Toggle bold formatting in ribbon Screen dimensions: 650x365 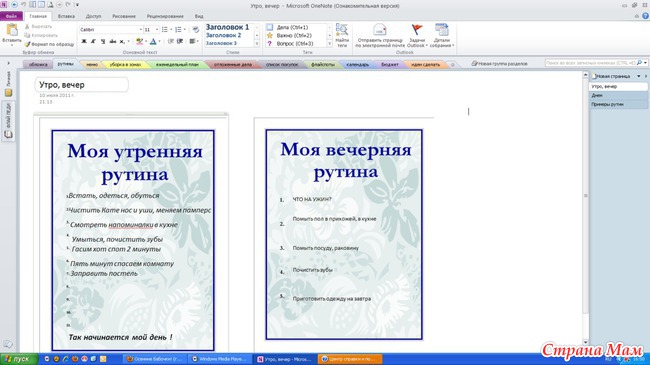84,41
